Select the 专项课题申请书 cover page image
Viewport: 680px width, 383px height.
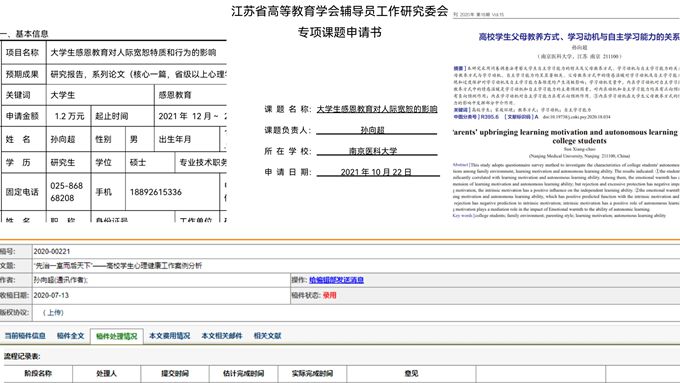(339, 112)
